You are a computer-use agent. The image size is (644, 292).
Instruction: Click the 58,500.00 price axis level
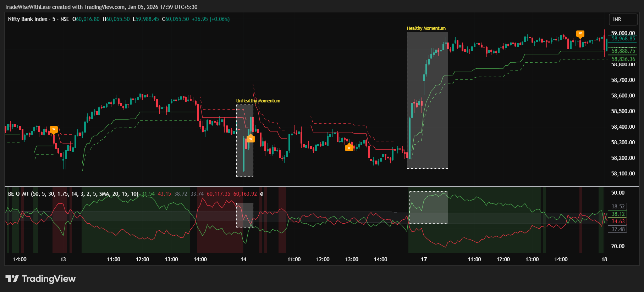pyautogui.click(x=623, y=111)
